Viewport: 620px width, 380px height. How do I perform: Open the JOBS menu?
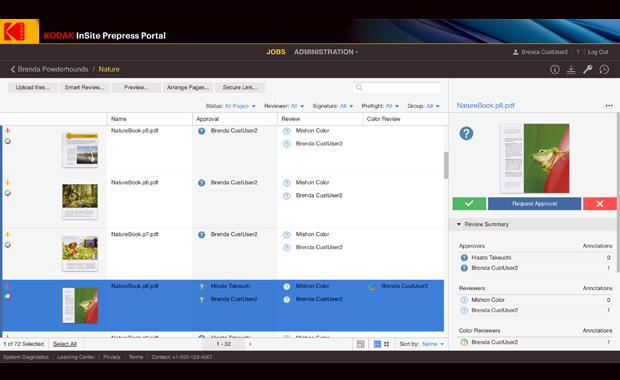(276, 52)
